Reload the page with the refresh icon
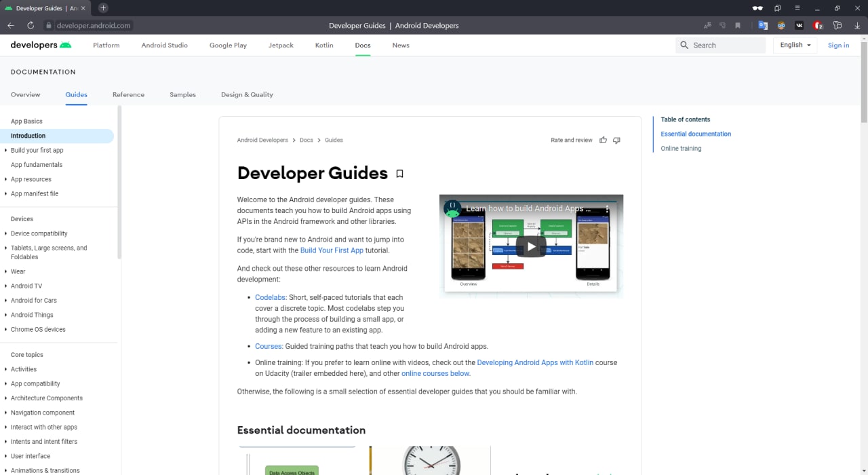Viewport: 868px width, 475px height. click(31, 25)
